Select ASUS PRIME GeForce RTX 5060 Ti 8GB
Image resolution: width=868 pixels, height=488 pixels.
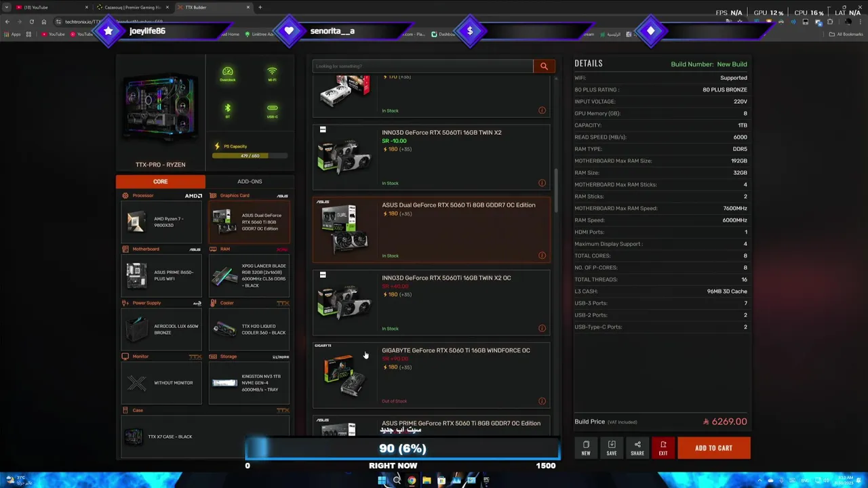tap(431, 425)
